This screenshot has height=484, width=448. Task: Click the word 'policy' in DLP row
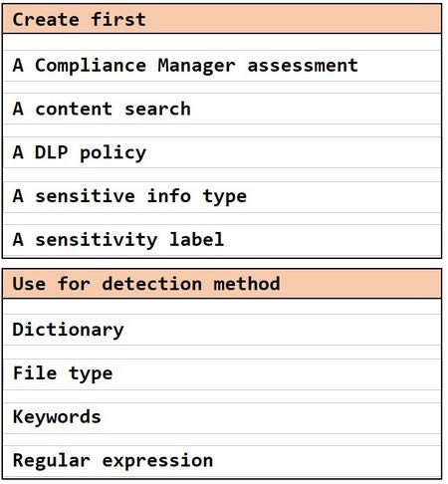(x=112, y=153)
